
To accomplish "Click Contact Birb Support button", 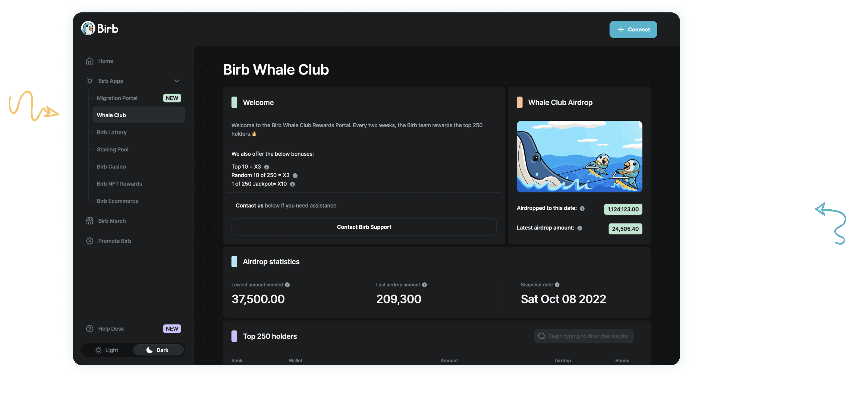I will point(364,227).
